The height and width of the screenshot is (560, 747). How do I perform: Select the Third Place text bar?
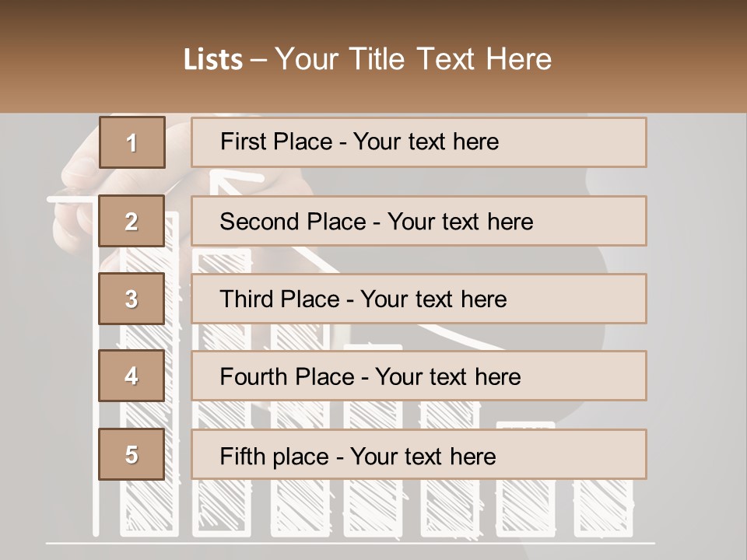coord(419,299)
